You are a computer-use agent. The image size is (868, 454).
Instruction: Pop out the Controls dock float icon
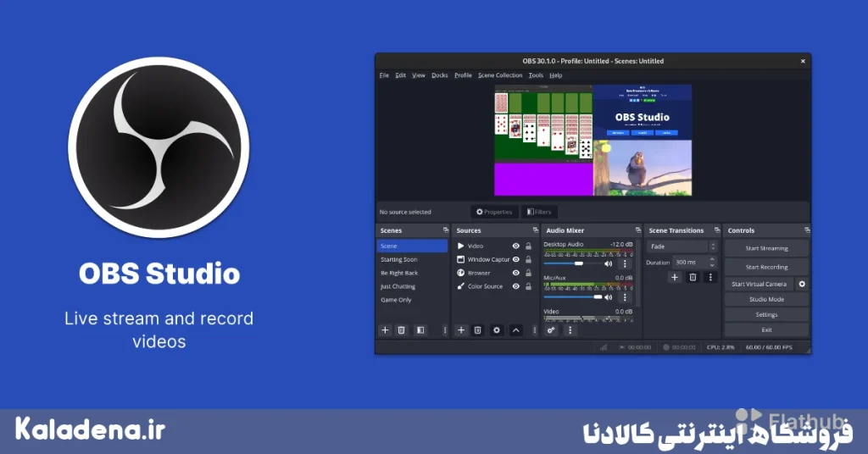807,230
